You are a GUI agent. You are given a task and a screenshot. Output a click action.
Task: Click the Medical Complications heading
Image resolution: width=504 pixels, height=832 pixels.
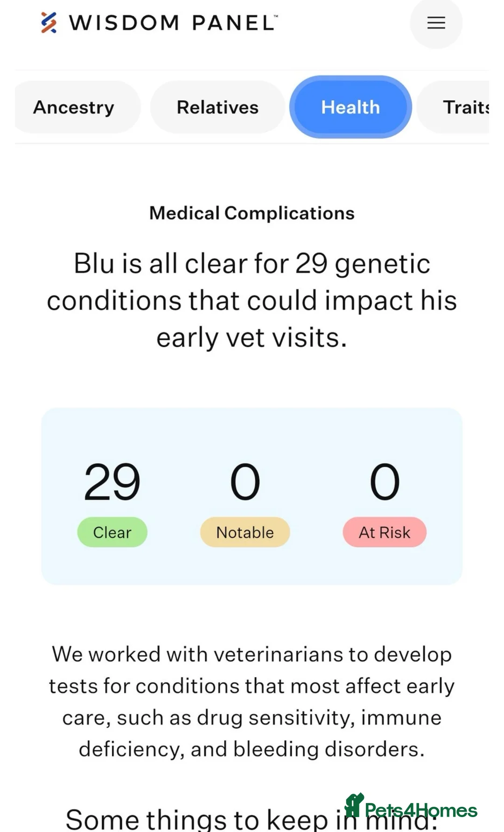[x=252, y=213]
